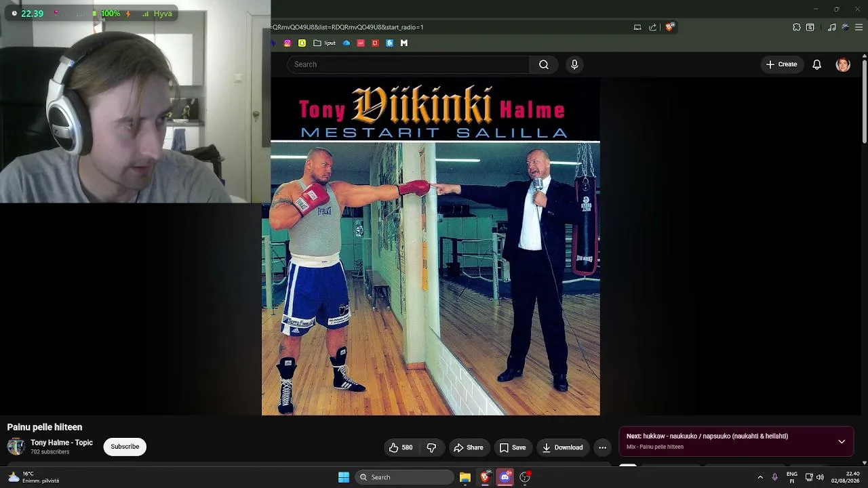Open Snapchat bookmark in bookmarks bar
The image size is (868, 488).
click(302, 43)
